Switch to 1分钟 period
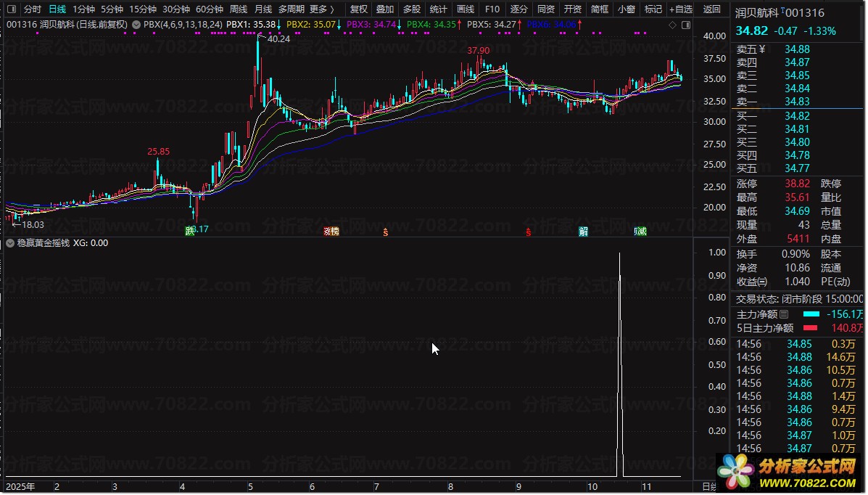 coord(83,9)
